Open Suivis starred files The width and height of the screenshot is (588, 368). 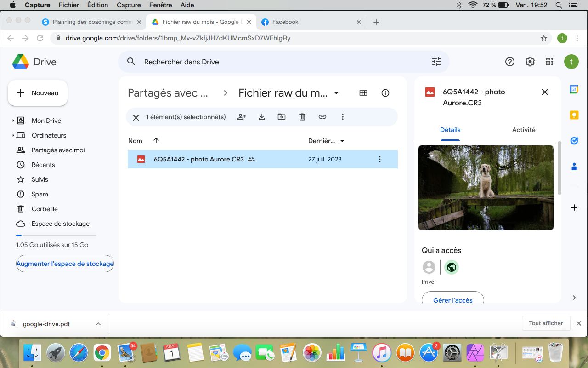click(40, 179)
